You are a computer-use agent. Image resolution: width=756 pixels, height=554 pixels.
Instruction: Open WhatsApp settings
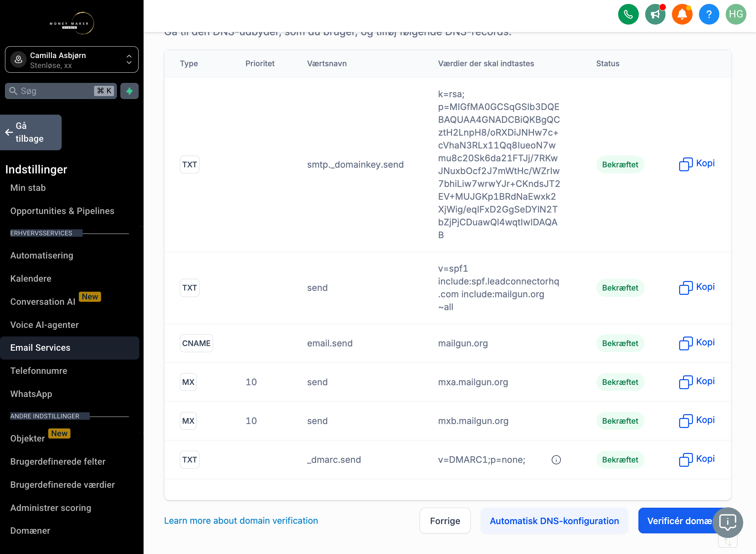pyautogui.click(x=31, y=394)
